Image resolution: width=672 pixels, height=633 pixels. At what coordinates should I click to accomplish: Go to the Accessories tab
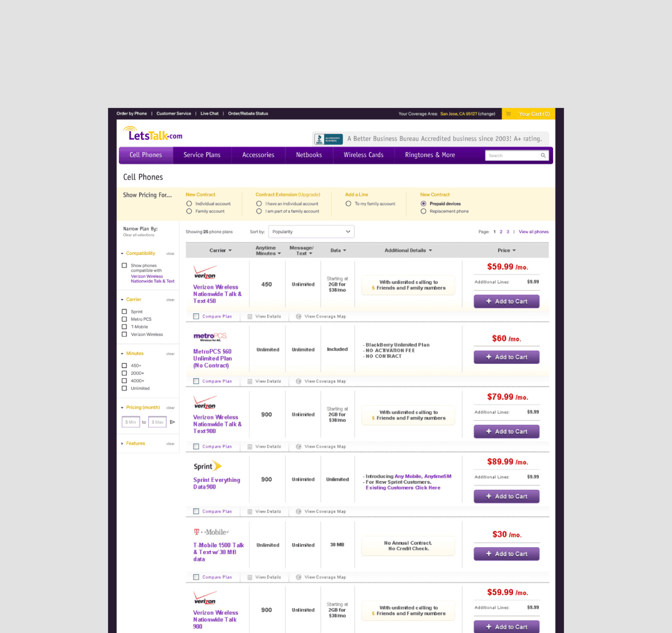coord(258,155)
